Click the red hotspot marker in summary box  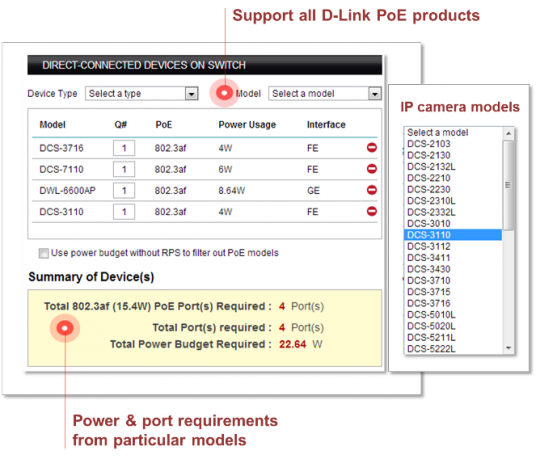[65, 328]
